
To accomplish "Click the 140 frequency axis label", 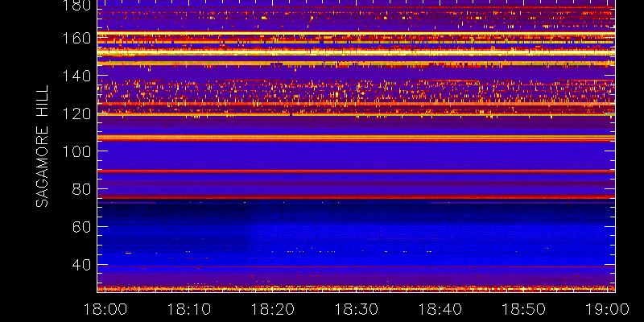I will 76,76.
